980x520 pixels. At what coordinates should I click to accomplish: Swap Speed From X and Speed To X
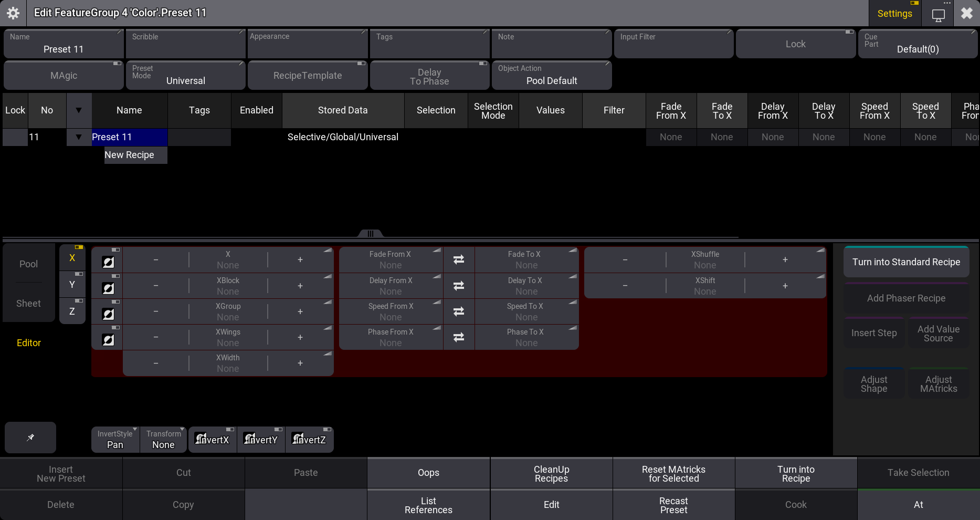(x=459, y=311)
